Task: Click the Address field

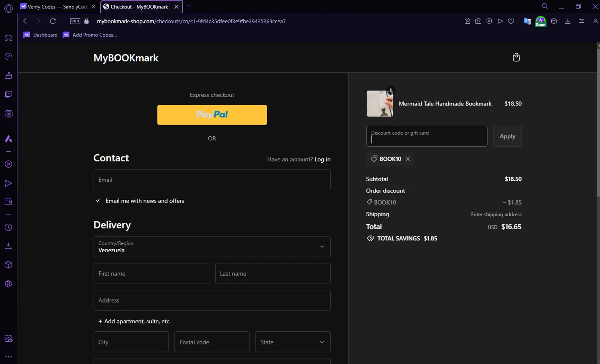Action: pos(212,300)
